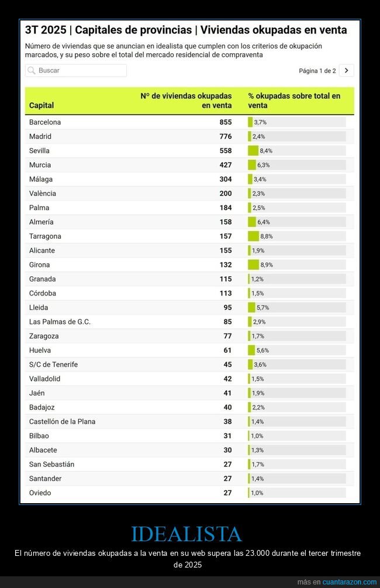Click the Castellón de la Plana entry
Screen dimensions: 380x588
click(x=62, y=421)
